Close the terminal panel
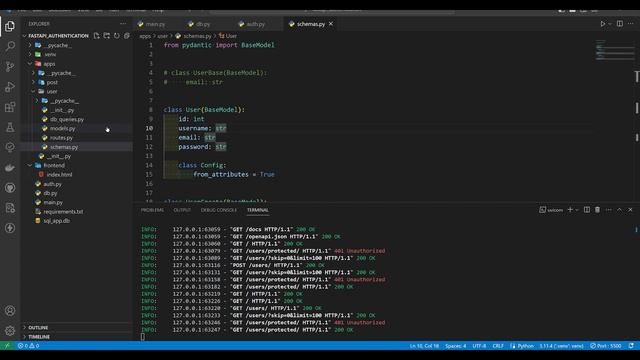The width and height of the screenshot is (640, 360). pyautogui.click(x=630, y=210)
